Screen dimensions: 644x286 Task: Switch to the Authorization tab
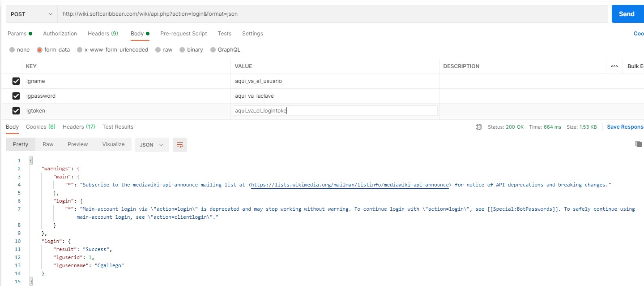pos(60,34)
